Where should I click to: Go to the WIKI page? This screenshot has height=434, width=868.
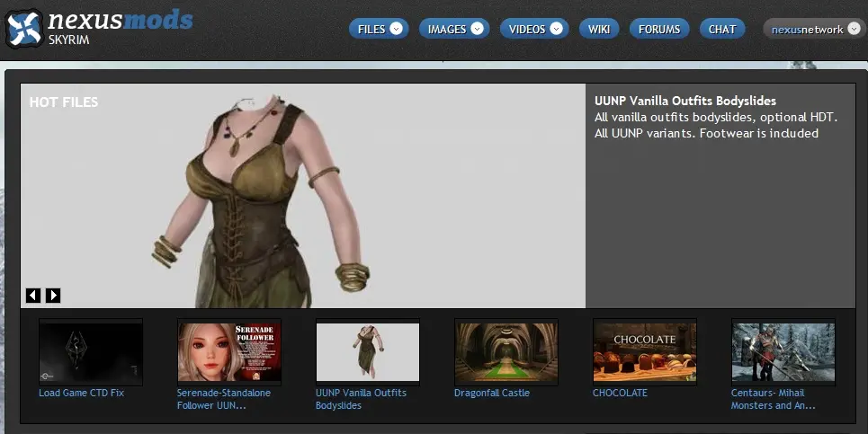(599, 29)
